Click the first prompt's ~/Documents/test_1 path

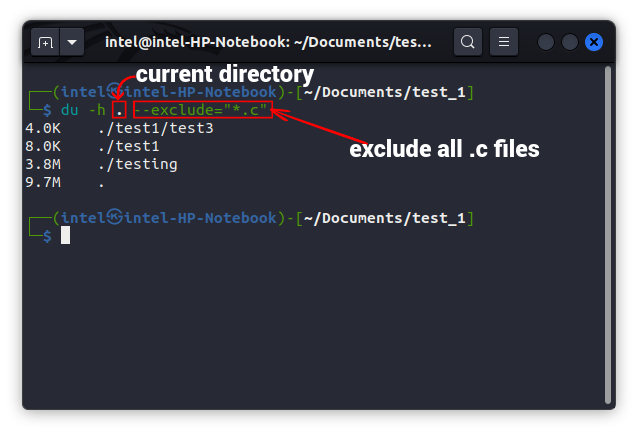[x=387, y=92]
